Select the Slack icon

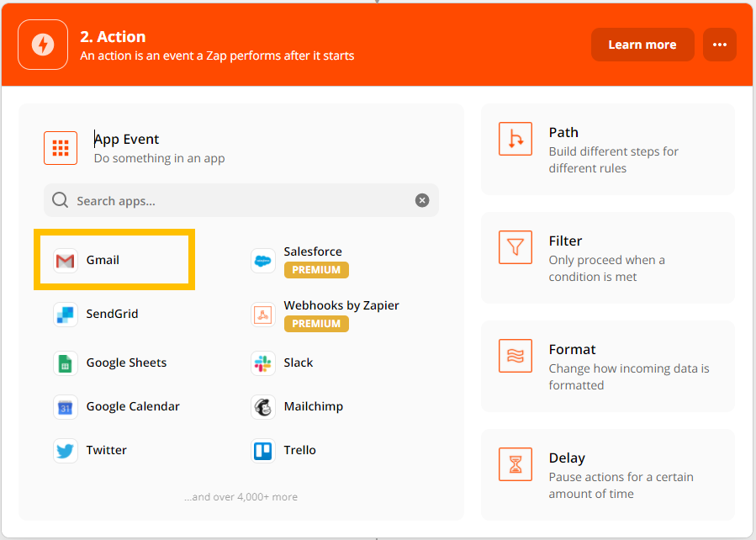pyautogui.click(x=262, y=363)
